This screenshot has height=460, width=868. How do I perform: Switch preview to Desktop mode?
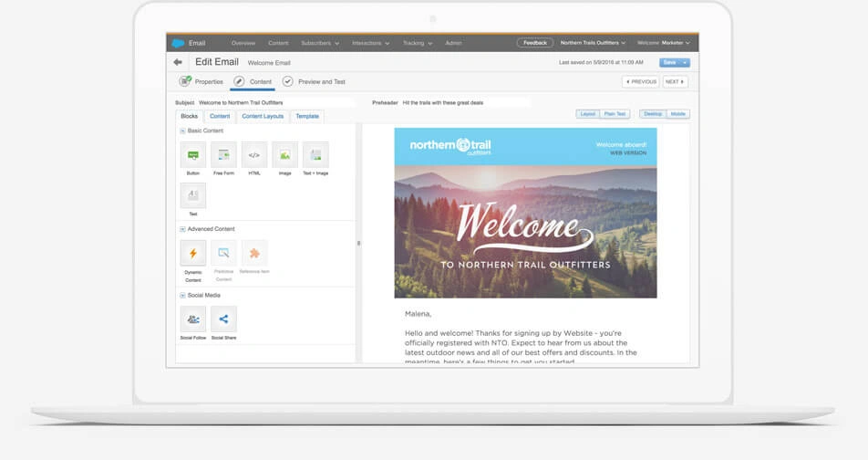click(653, 113)
